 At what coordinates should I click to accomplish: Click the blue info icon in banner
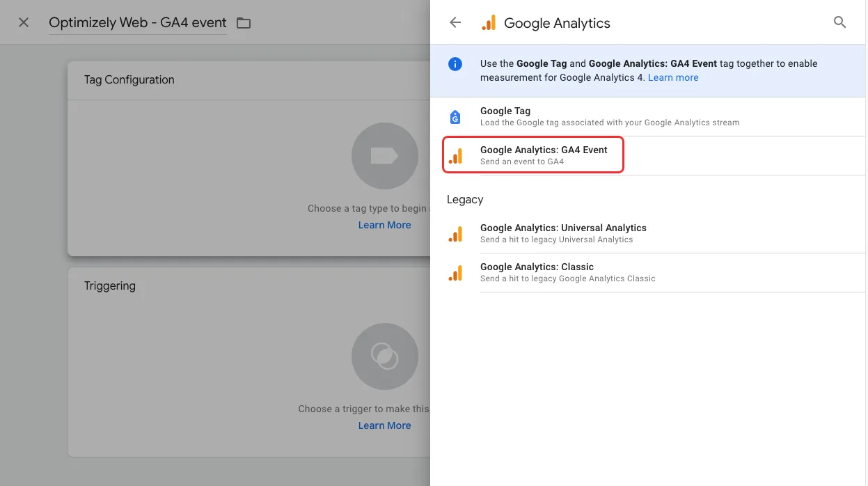click(x=455, y=64)
